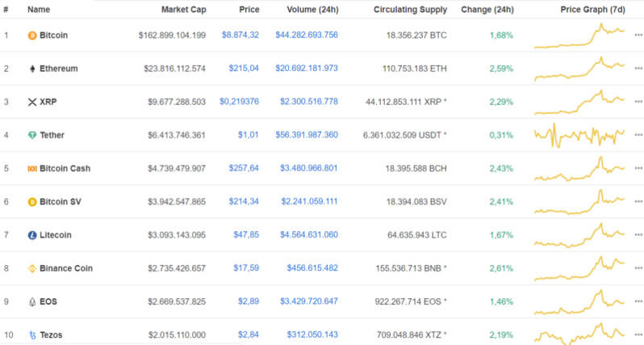Open Bitcoin 24h volume link
The image size is (644, 345).
306,36
